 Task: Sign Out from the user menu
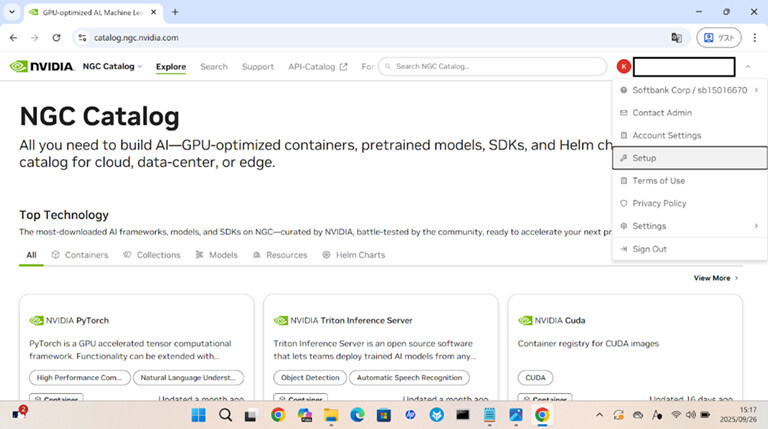click(690, 249)
